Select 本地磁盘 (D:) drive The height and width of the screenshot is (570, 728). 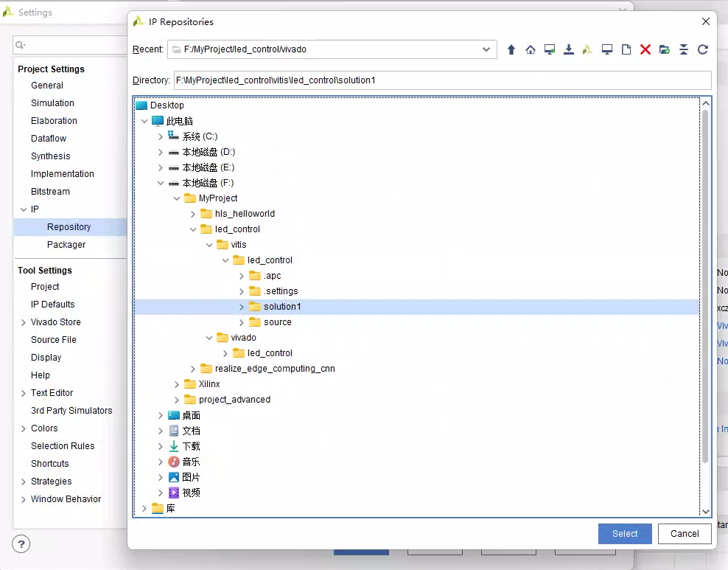[208, 152]
